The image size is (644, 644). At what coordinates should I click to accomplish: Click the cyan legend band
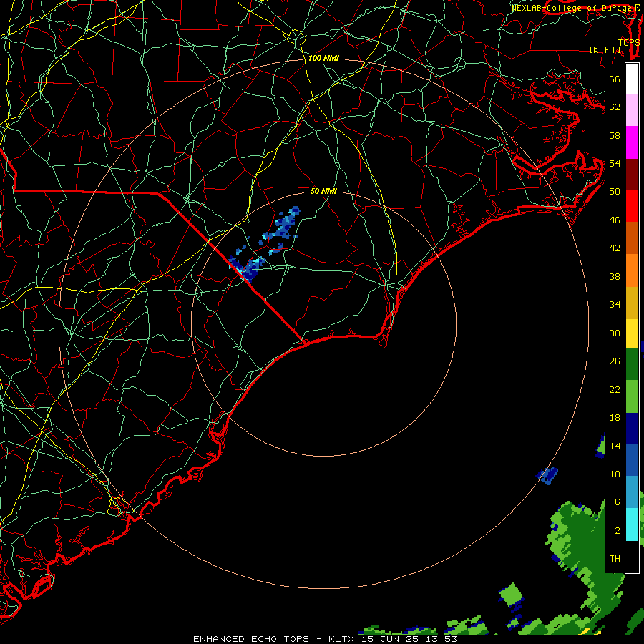point(632,525)
